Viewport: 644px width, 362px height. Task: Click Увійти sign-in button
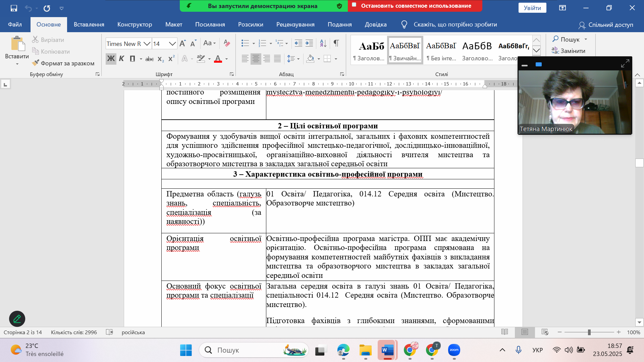coord(532,8)
